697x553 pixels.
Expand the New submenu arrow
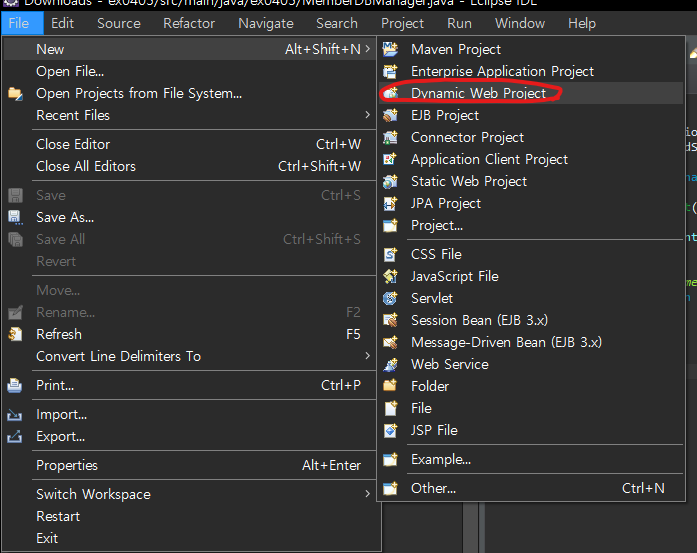pos(368,49)
